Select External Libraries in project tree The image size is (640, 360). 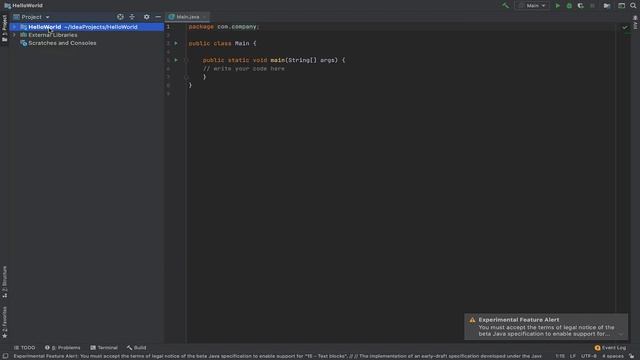tap(53, 35)
